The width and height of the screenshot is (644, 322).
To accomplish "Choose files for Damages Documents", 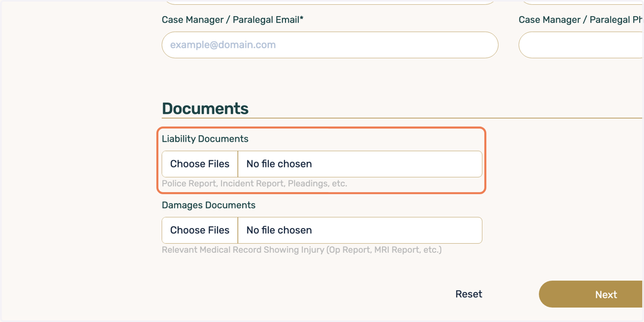I will click(x=200, y=230).
